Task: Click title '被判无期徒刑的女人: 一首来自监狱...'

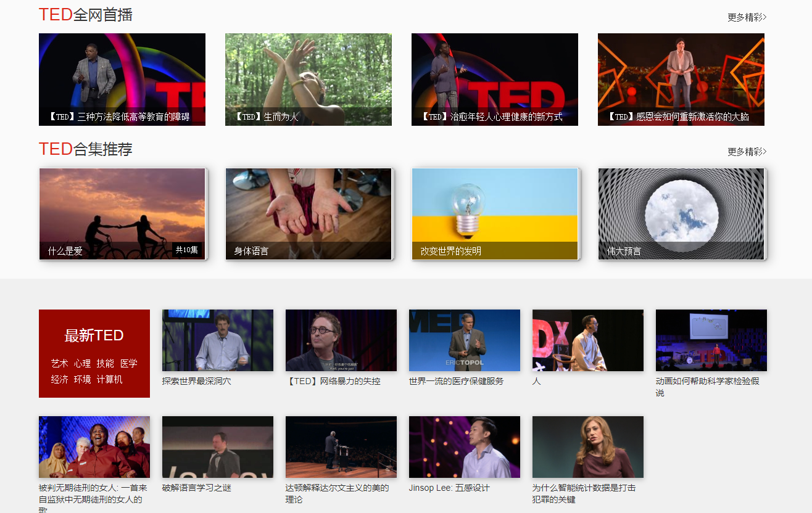Action: pos(93,498)
